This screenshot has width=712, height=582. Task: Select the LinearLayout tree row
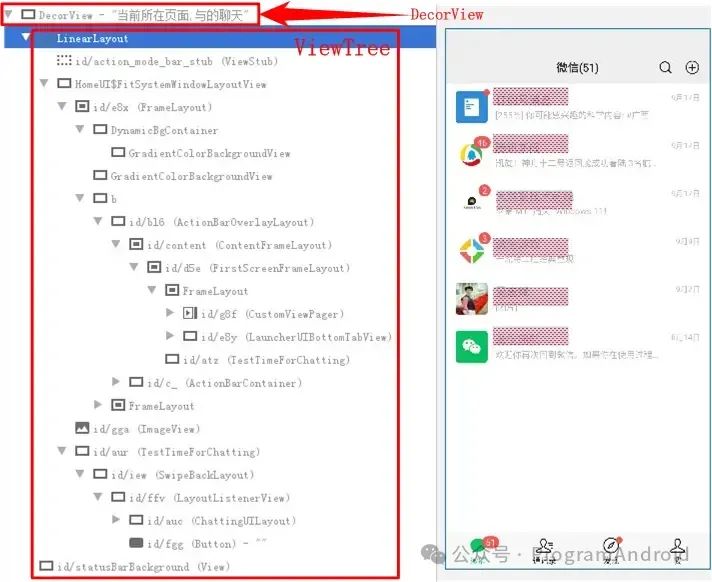(220, 38)
